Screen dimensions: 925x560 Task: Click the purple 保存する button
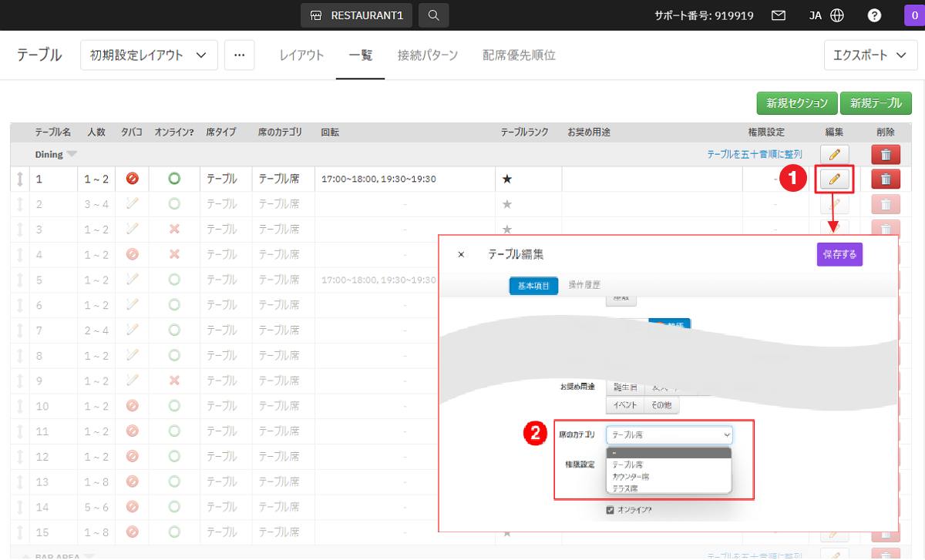[x=839, y=254]
